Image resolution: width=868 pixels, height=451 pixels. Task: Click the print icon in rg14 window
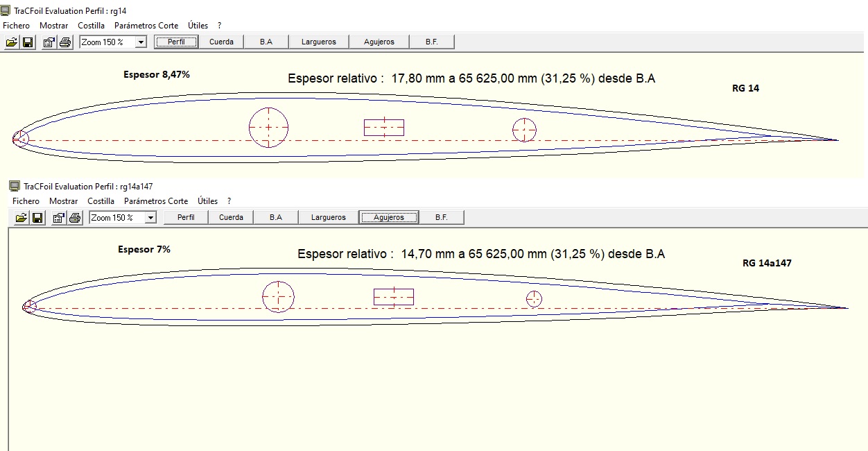(65, 42)
